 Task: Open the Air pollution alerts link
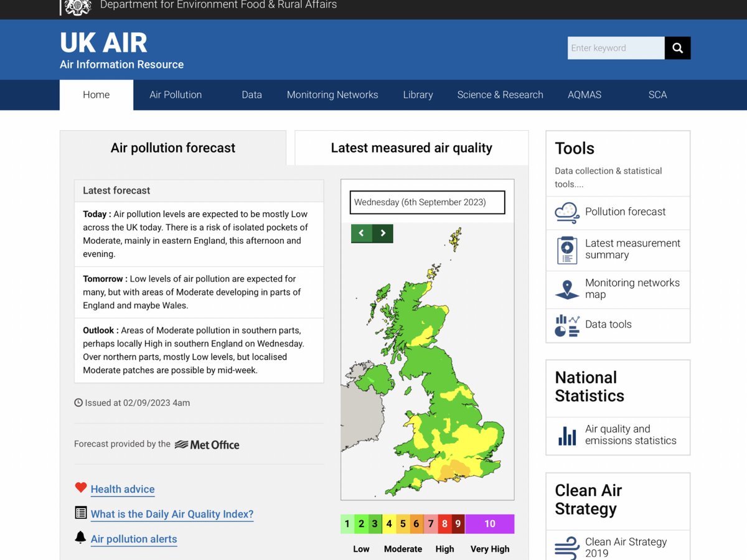pos(134,539)
